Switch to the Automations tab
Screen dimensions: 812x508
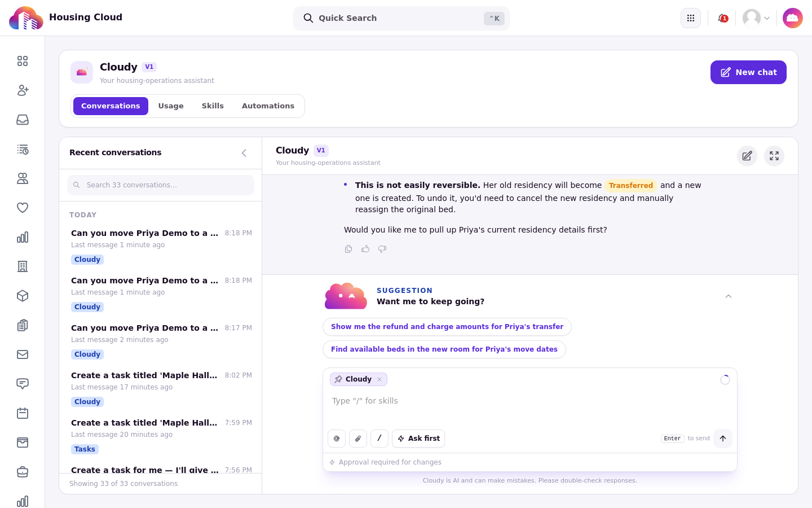click(268, 106)
